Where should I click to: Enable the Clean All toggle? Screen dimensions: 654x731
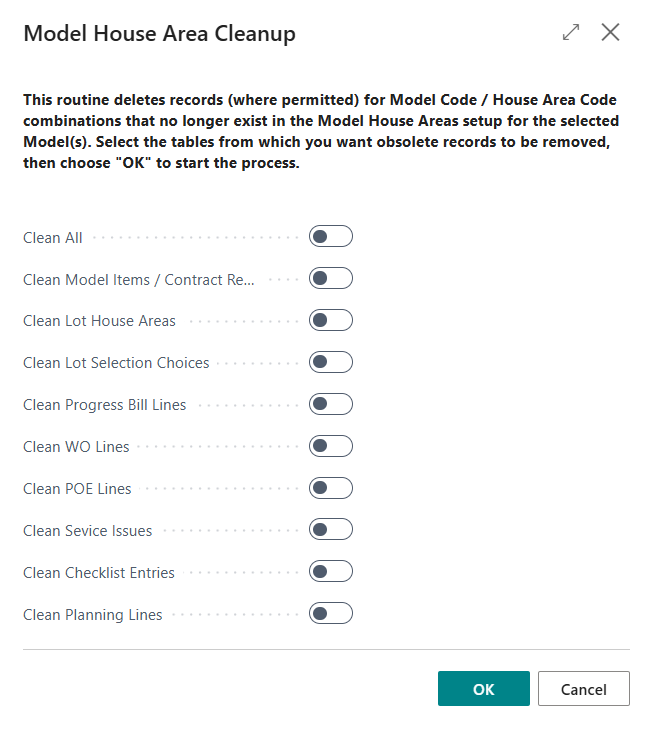coord(330,236)
